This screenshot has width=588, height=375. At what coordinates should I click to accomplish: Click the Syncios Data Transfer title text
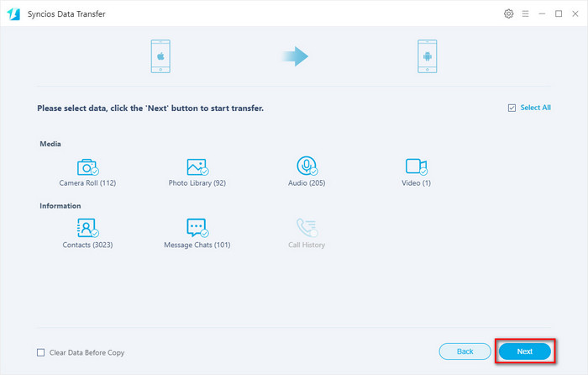point(66,14)
